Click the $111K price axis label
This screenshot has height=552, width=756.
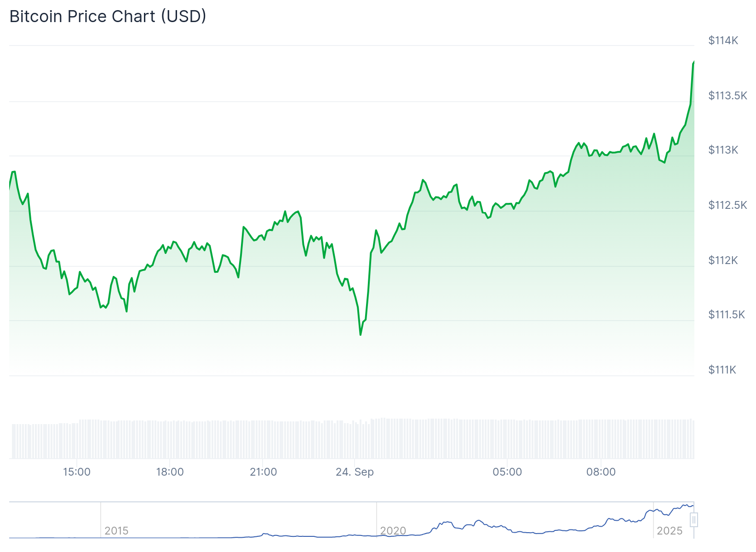pos(722,370)
